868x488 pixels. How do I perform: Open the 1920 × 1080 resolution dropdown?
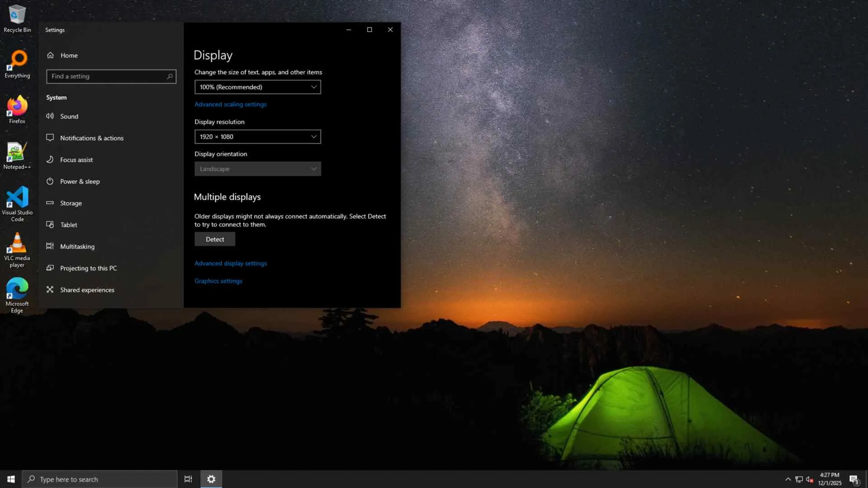point(257,136)
